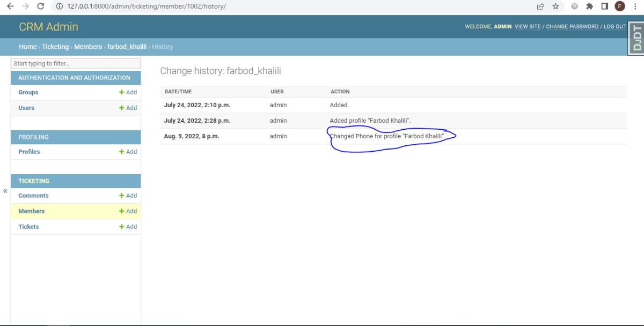Viewport: 644px width, 326px height.
Task: Open Groups in sidebar
Action: tap(28, 92)
